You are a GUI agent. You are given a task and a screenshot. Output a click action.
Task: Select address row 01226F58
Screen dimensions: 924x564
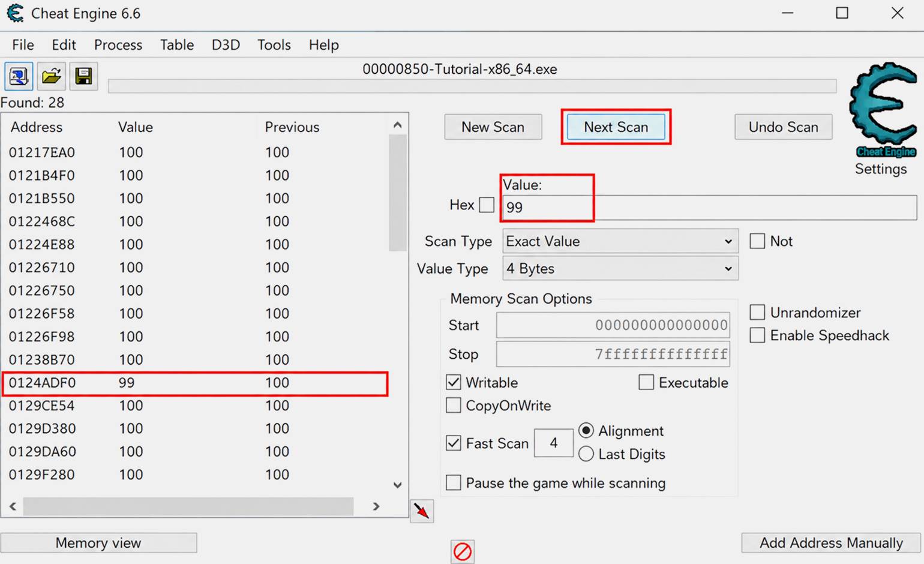tap(196, 314)
